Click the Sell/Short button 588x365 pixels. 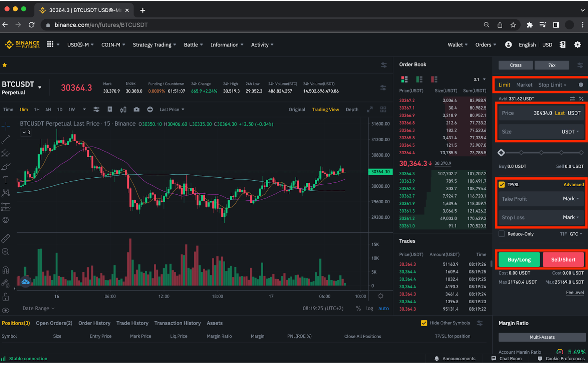tap(563, 259)
